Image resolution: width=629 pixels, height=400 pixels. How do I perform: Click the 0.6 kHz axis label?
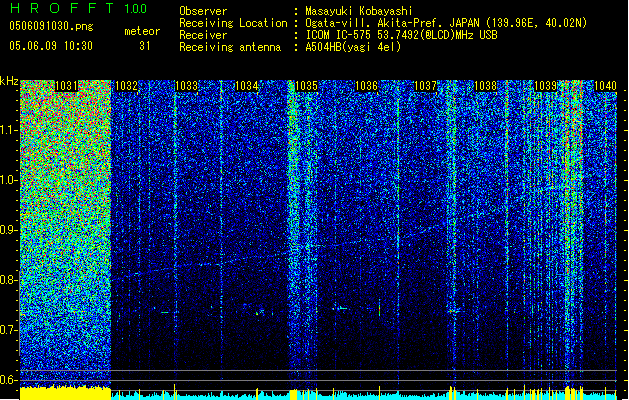(x=9, y=380)
